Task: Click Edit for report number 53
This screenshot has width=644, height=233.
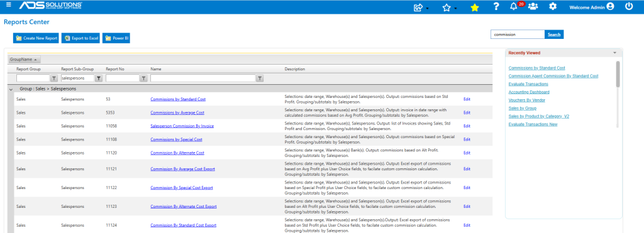Action: 467,99
